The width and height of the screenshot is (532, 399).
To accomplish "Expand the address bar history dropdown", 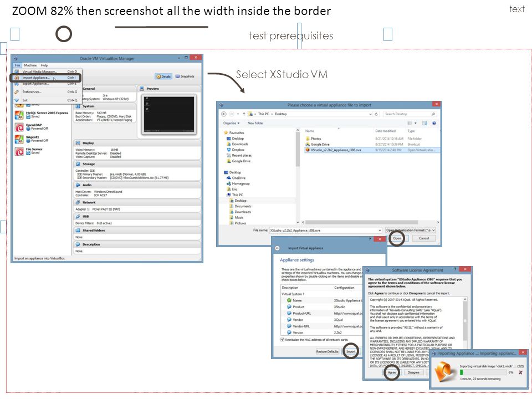I will pyautogui.click(x=370, y=114).
